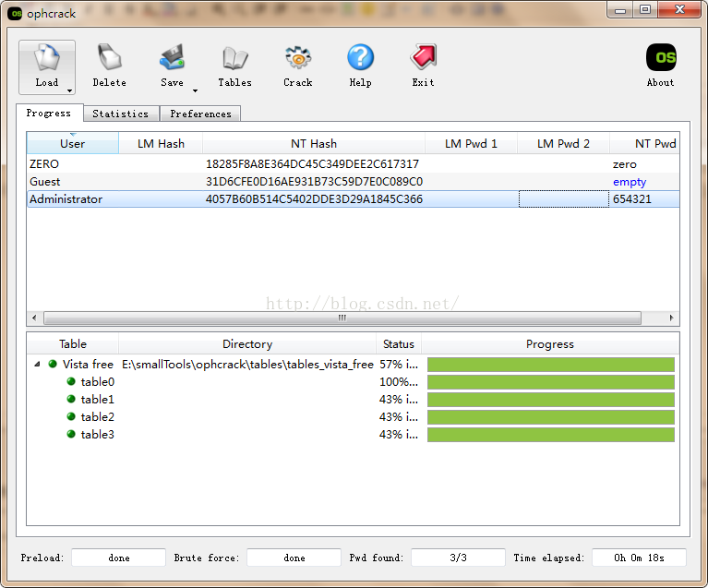
Task: Open the Tables book icon
Action: coord(234,58)
